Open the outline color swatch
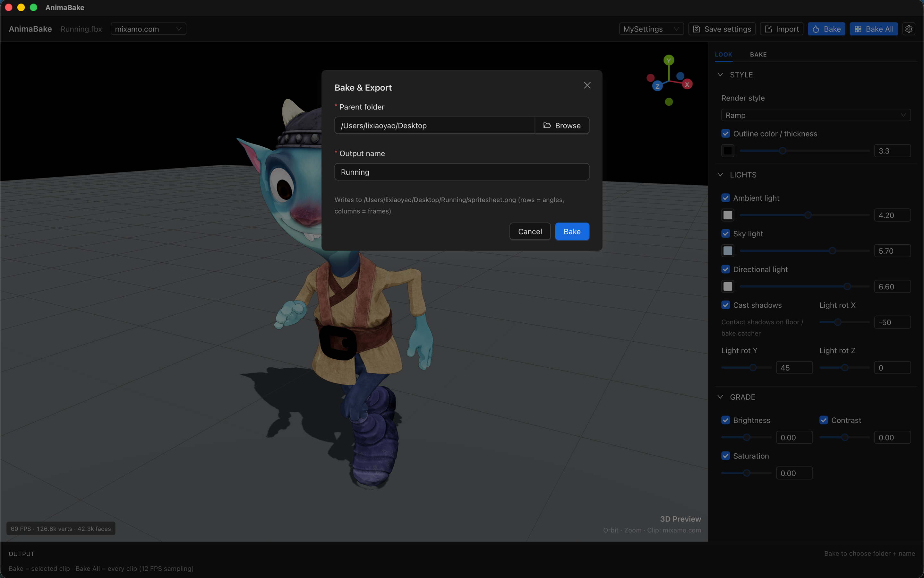 coord(728,151)
